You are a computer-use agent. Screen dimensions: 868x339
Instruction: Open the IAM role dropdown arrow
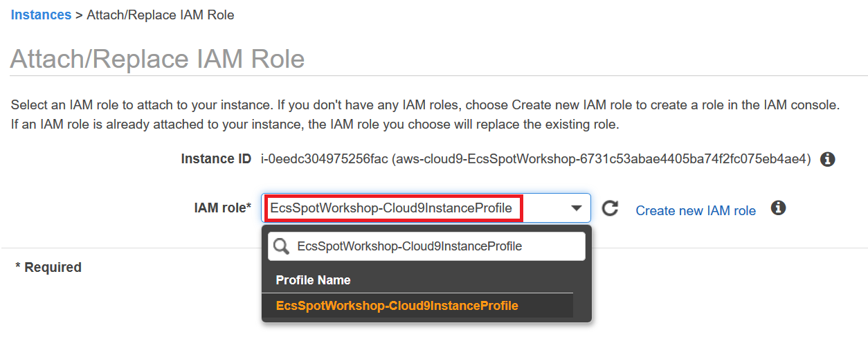(x=576, y=208)
